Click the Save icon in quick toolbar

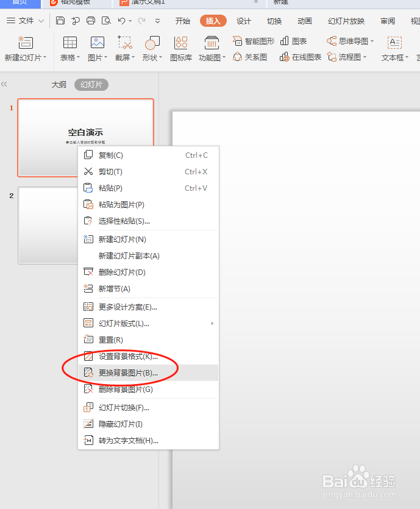coord(60,21)
